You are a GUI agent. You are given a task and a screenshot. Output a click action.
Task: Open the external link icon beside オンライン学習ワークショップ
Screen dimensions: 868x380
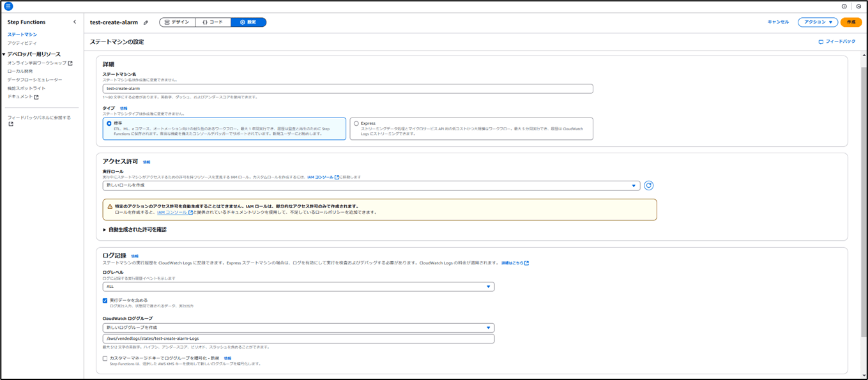pos(70,63)
